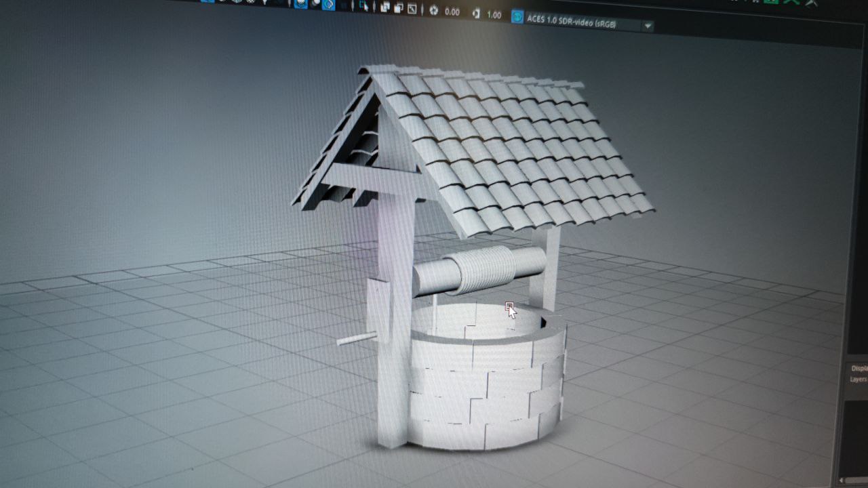
Task: Toggle screen space ambient occlusion icon
Action: click(301, 3)
